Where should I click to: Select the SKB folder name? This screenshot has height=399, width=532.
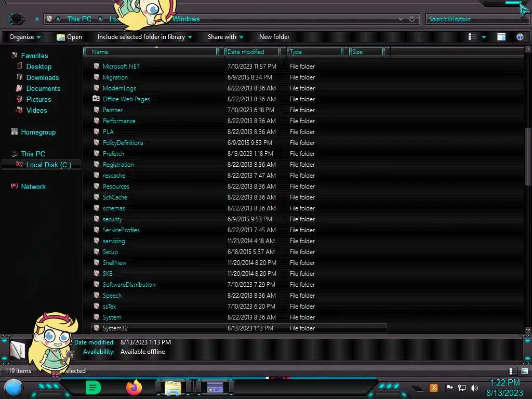pyautogui.click(x=107, y=273)
